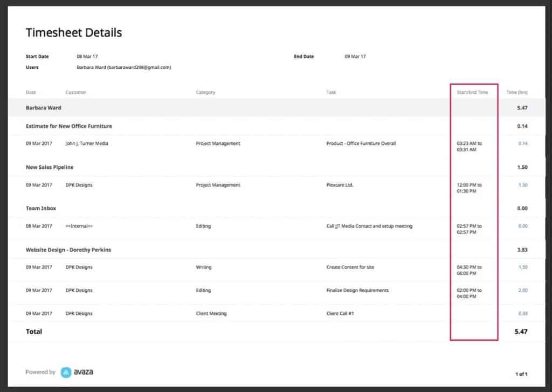Click the Customer column header
The width and height of the screenshot is (552, 392).
(76, 92)
